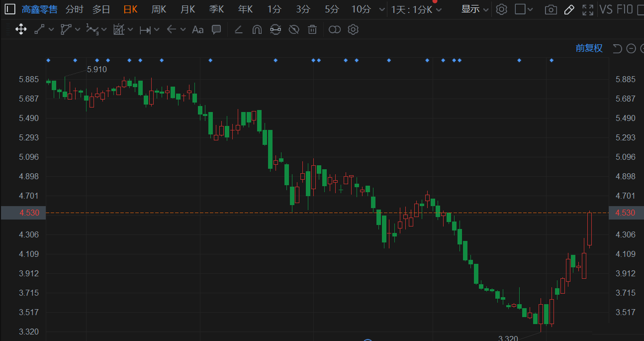Screen dimensions: 644x341
Task: Click the 高鑫零售 stock name
Action: coord(40,9)
